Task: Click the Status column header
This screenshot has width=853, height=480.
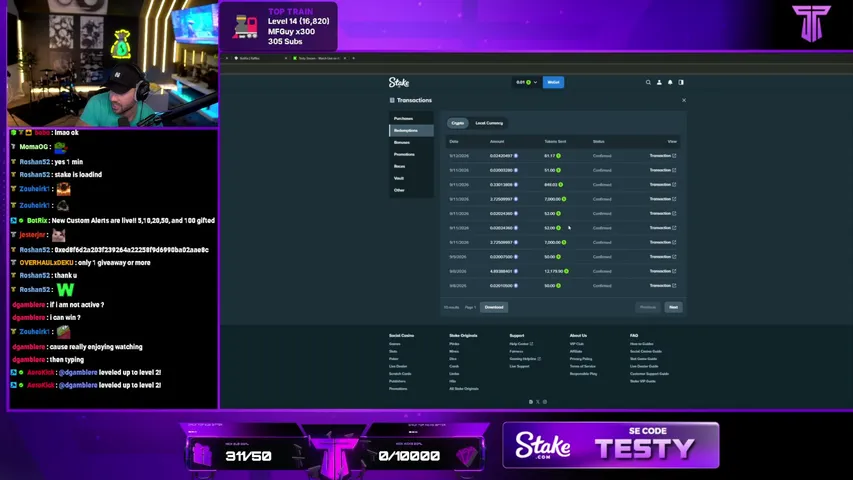Action: click(598, 141)
